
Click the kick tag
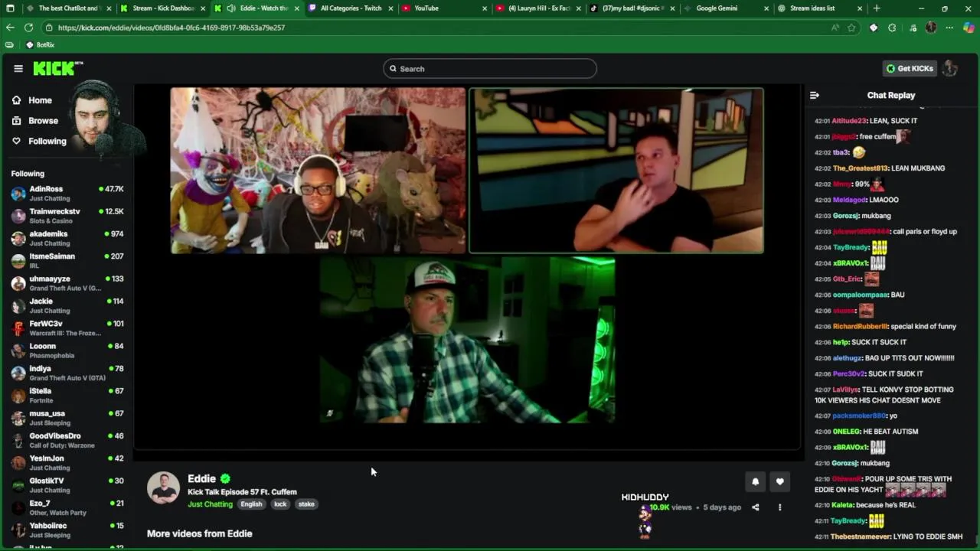pos(280,504)
